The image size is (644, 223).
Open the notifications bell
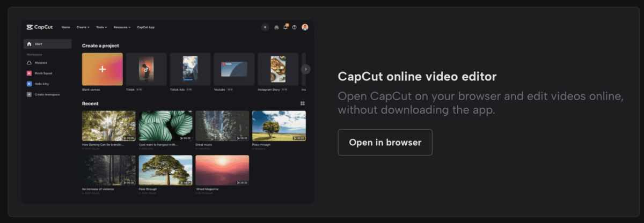286,27
